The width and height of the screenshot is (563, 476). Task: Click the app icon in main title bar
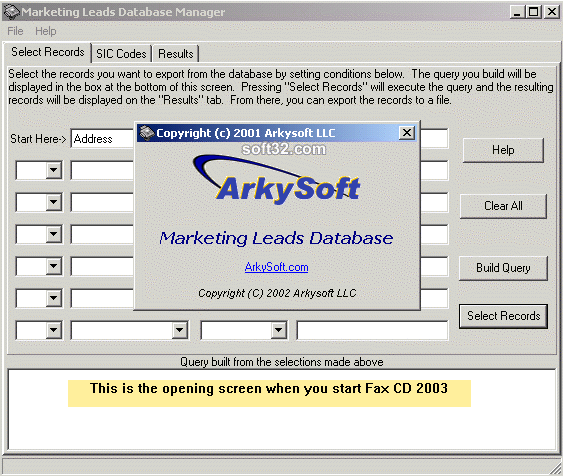pos(11,11)
